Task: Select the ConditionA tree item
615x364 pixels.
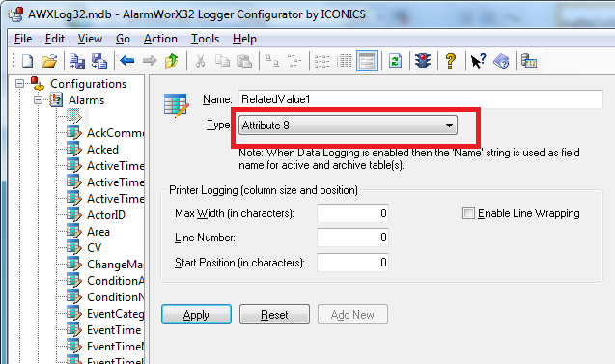Action: pyautogui.click(x=115, y=281)
